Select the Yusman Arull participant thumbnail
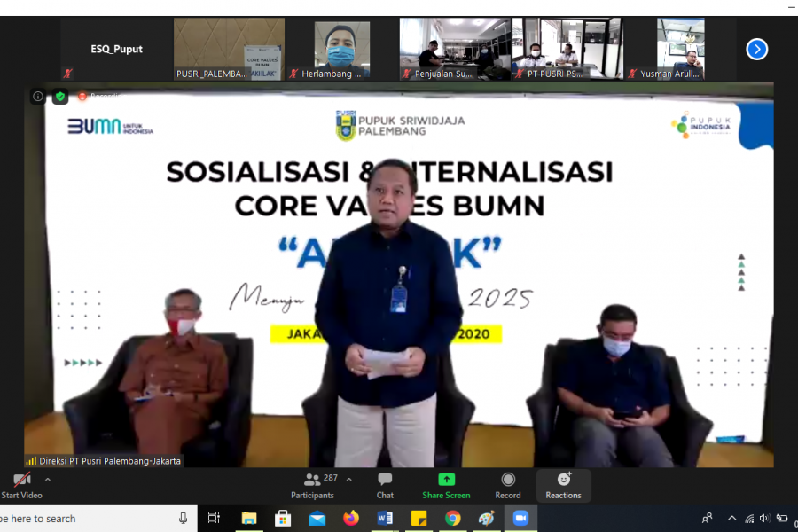Image resolution: width=798 pixels, height=532 pixels. tap(680, 49)
